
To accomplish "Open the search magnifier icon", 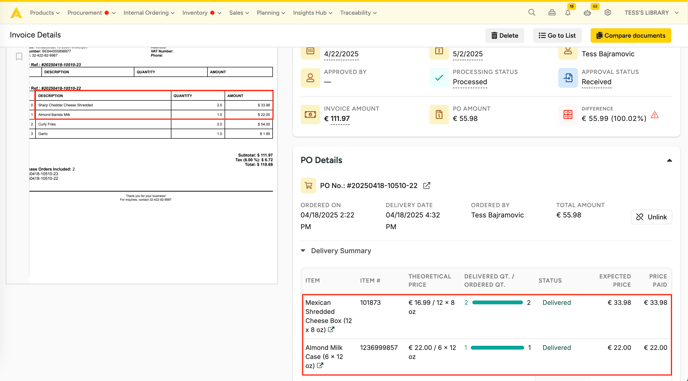I will [x=531, y=13].
